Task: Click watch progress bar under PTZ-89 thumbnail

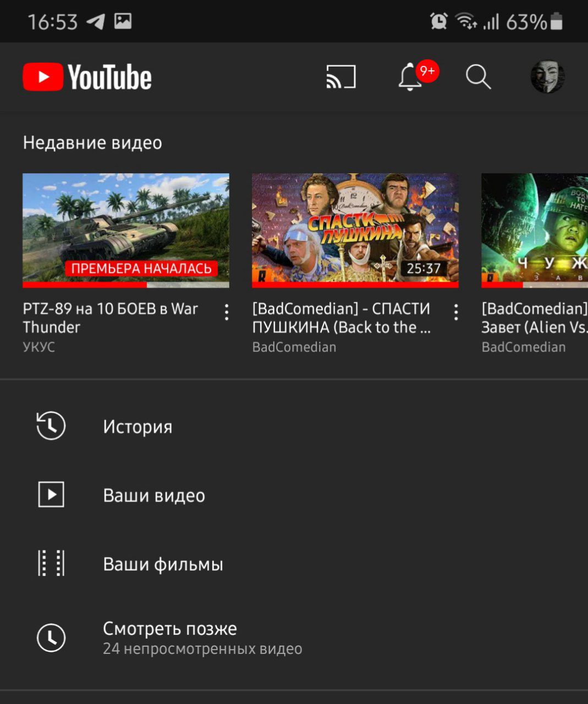Action: pyautogui.click(x=126, y=285)
